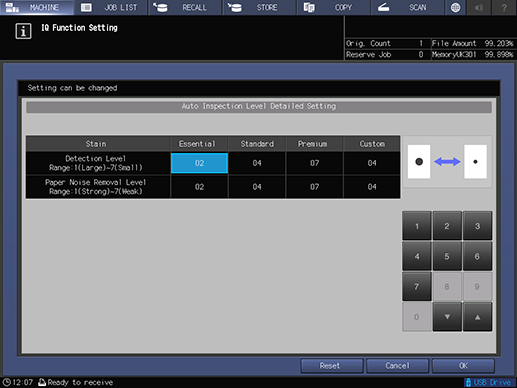This screenshot has width=517, height=388.
Task: Click the clock icon in status bar
Action: click(x=6, y=382)
